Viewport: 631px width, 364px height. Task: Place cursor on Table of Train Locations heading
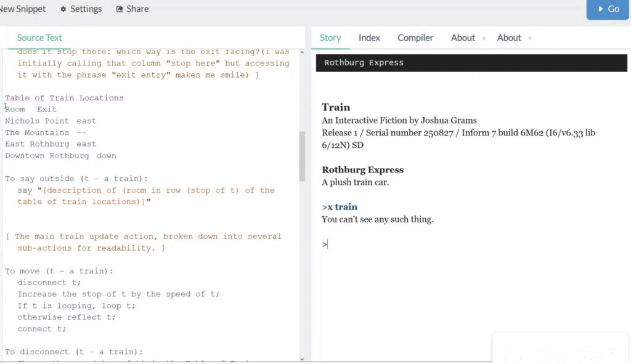click(x=64, y=98)
